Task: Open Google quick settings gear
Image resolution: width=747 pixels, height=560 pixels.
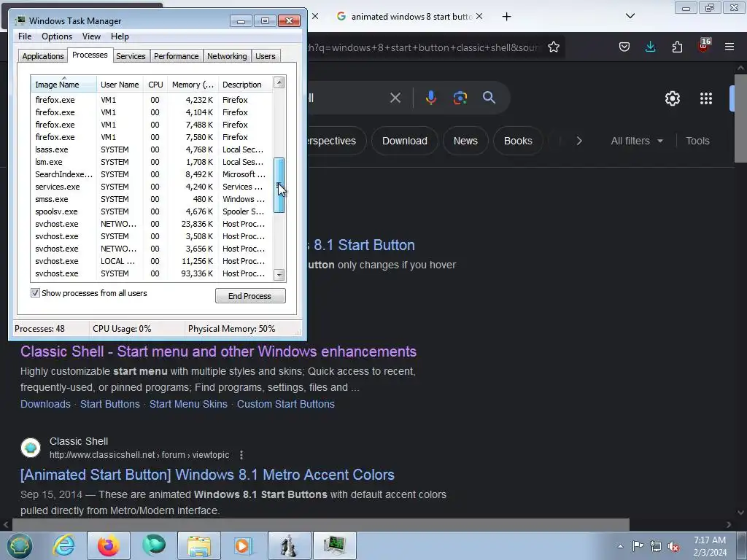Action: click(x=672, y=98)
